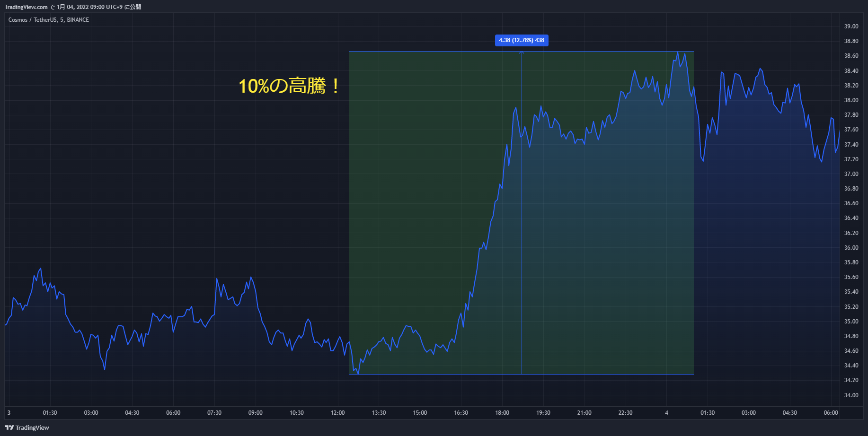
Task: Click the 13:30 time axis label
Action: [379, 413]
